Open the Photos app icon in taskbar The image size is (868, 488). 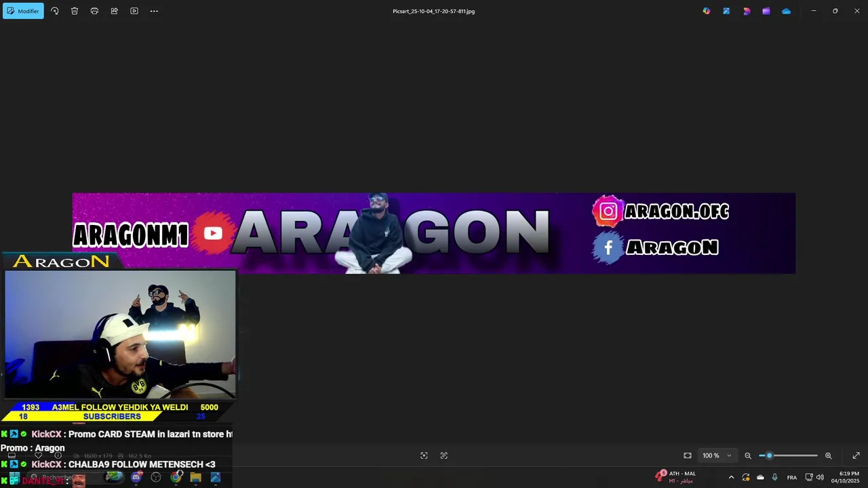[216, 477]
